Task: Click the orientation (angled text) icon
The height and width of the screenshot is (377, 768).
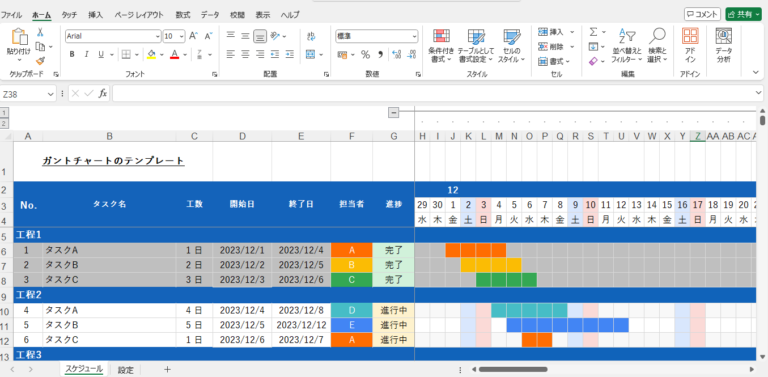Action: [275, 36]
